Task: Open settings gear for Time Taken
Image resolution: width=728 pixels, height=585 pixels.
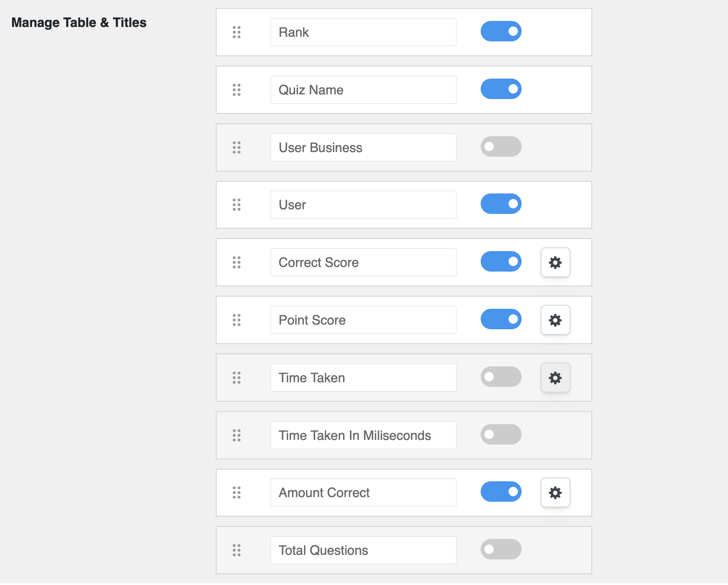Action: coord(555,378)
